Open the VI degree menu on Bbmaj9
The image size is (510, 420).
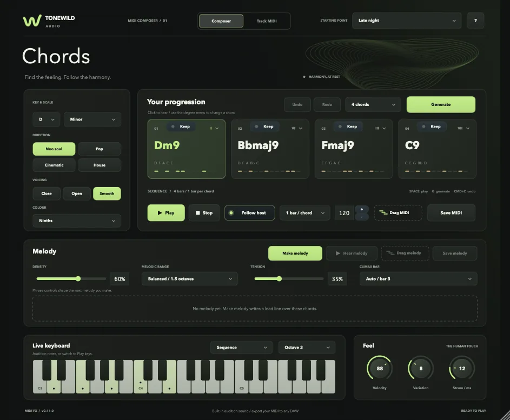(297, 128)
